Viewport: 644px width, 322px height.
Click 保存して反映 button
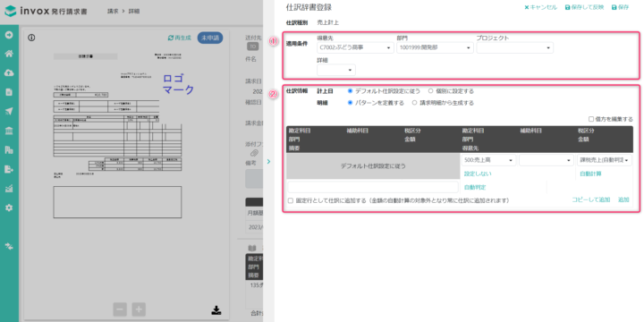(584, 7)
